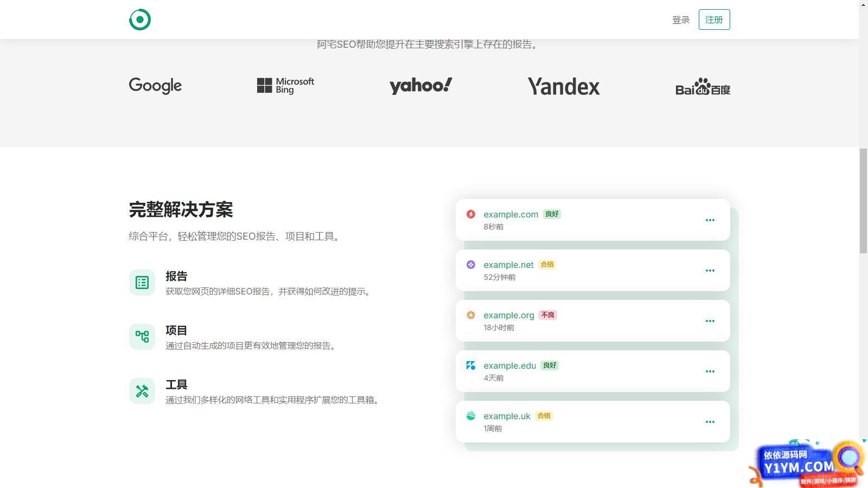868x488 pixels.
Task: Click the Yandex logo
Action: [564, 86]
